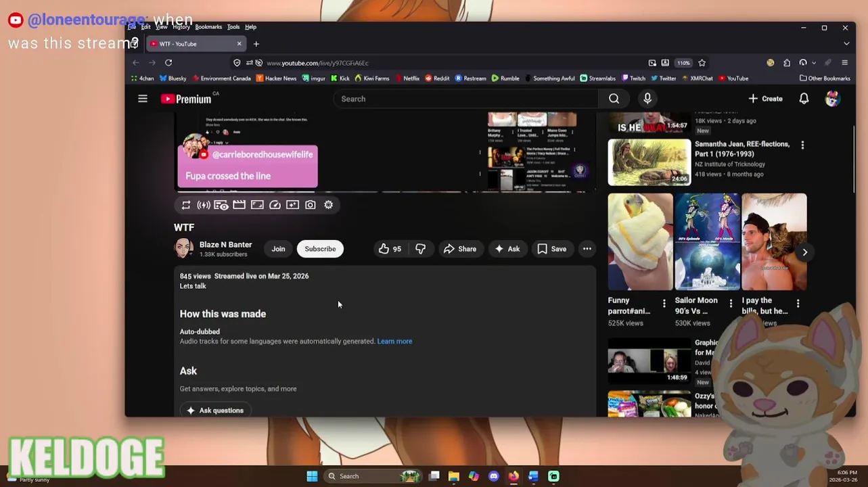Open the Create button in YouTube header
The image size is (868, 487).
[x=765, y=99]
